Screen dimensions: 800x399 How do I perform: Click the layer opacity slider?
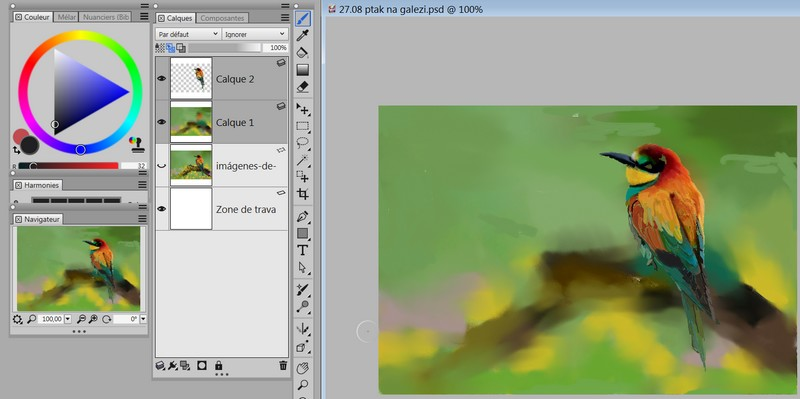(x=224, y=48)
